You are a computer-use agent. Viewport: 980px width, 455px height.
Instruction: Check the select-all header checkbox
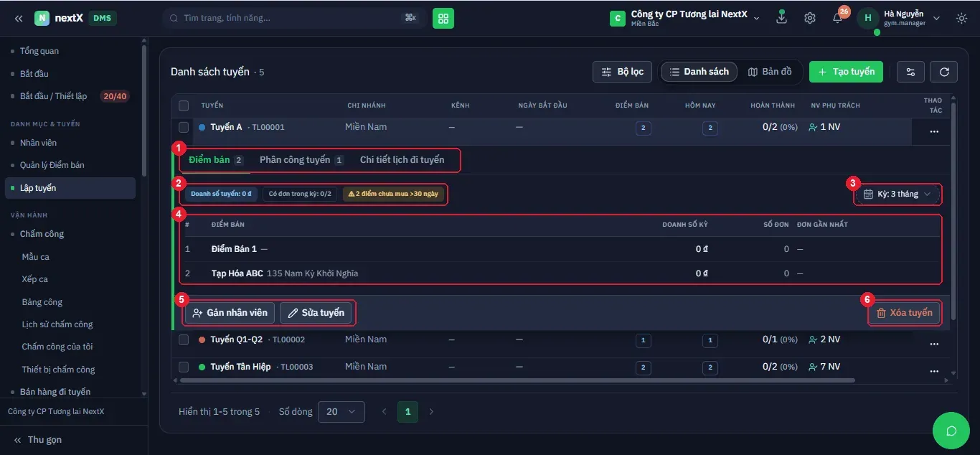pos(184,105)
